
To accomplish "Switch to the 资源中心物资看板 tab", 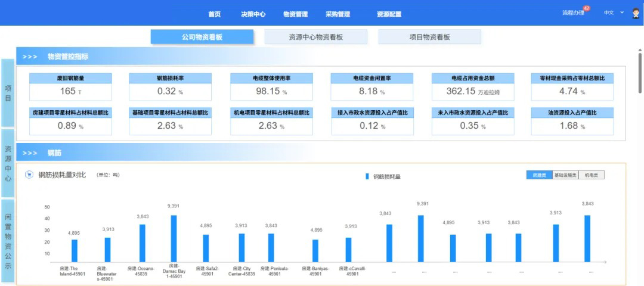I will 316,37.
